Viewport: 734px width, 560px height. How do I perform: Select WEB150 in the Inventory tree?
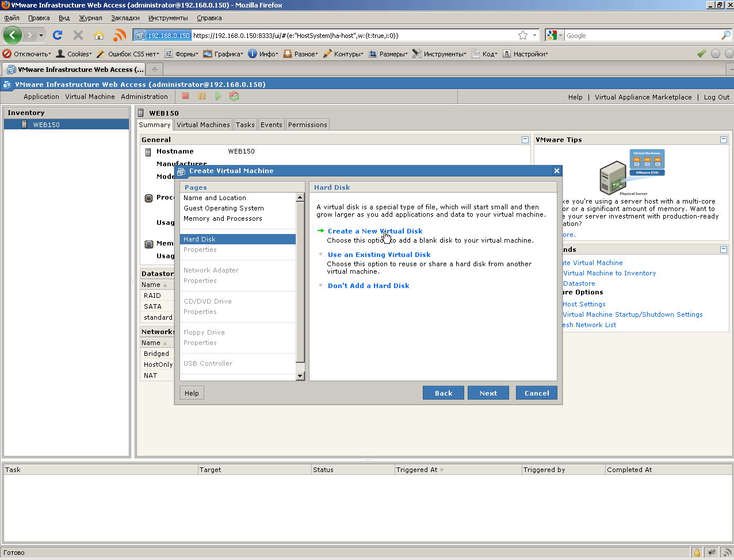point(66,124)
